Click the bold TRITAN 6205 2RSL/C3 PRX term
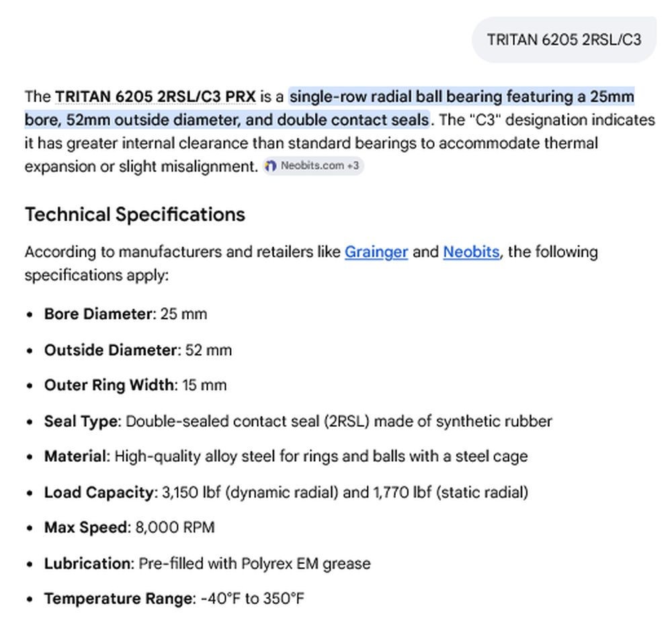Image resolution: width=672 pixels, height=619 pixels. (155, 97)
